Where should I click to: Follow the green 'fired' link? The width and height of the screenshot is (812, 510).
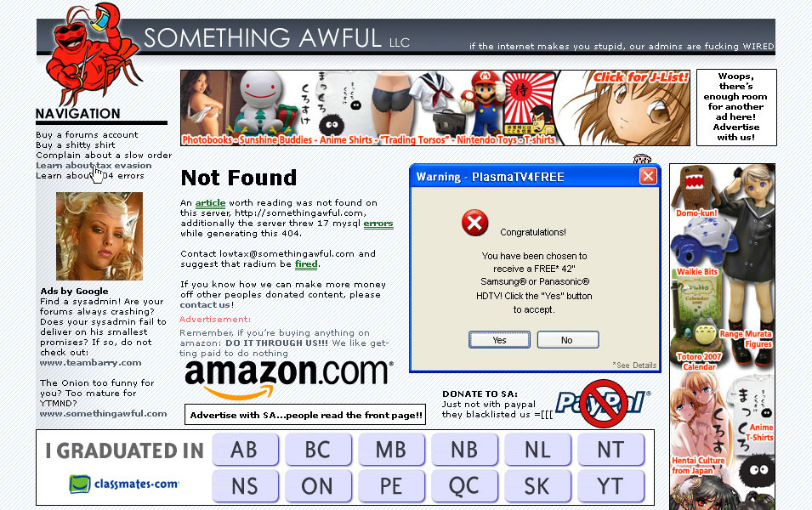[x=306, y=264]
